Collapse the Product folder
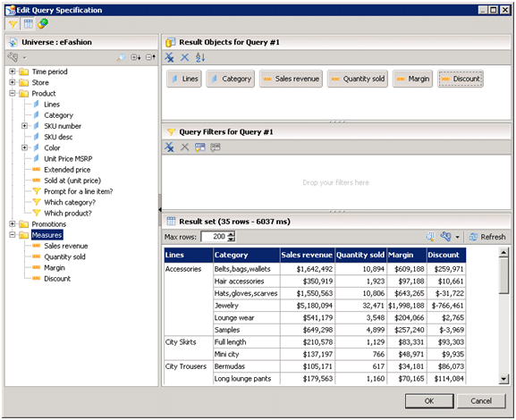The height and width of the screenshot is (420, 516). tap(13, 93)
